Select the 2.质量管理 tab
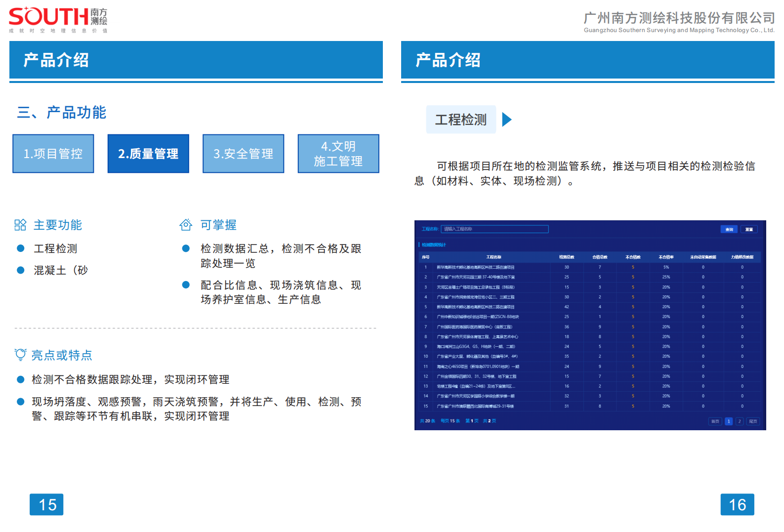This screenshot has width=784, height=532. click(x=148, y=154)
